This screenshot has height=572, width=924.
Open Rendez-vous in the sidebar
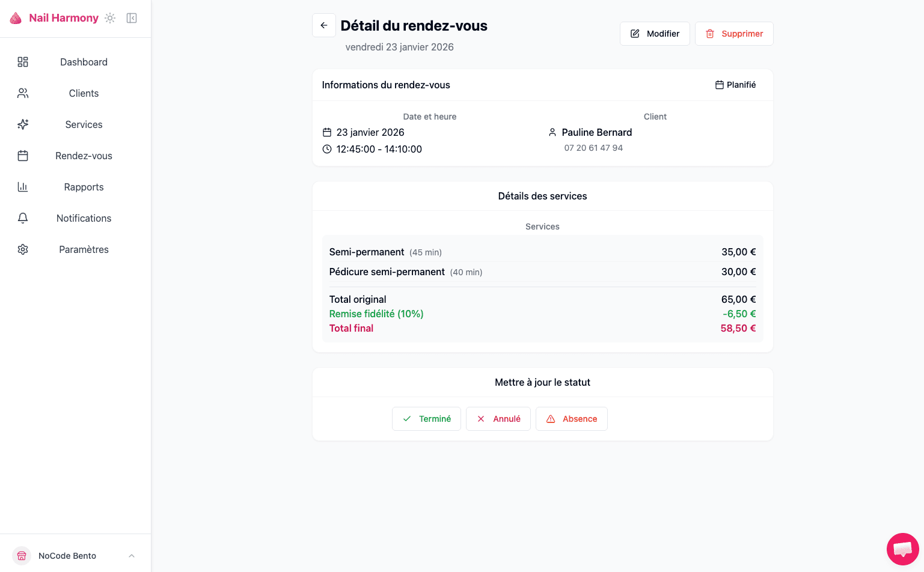[84, 156]
